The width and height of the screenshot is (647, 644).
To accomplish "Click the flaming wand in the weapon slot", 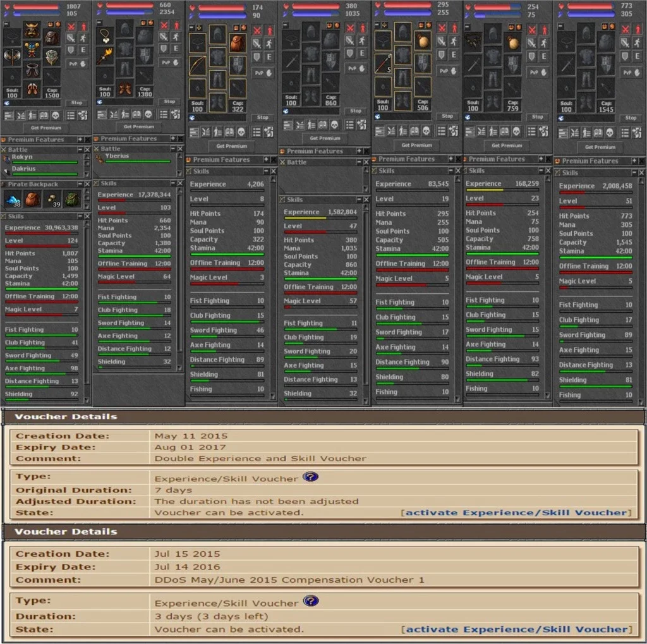I will [105, 56].
